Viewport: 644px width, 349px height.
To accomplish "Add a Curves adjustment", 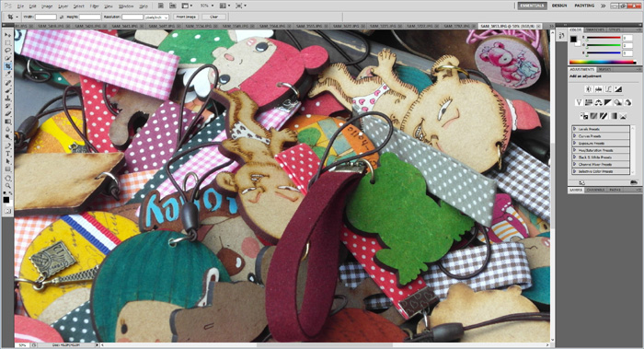I will click(608, 88).
